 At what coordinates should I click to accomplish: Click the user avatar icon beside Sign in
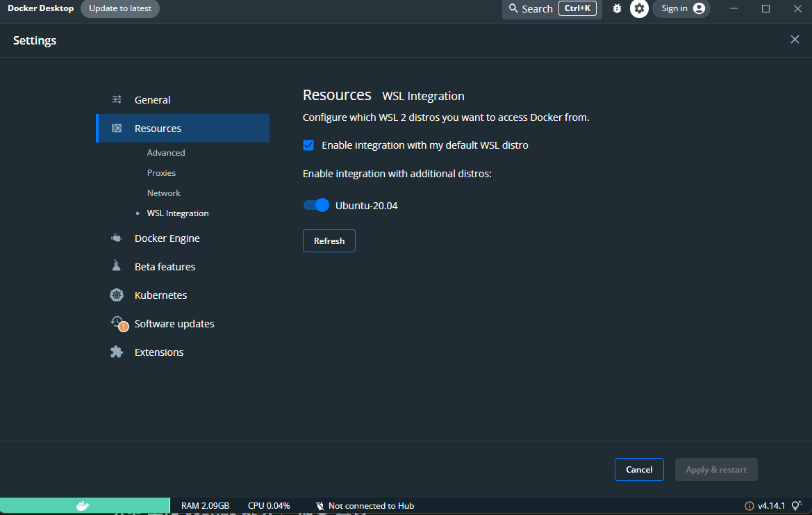(699, 8)
